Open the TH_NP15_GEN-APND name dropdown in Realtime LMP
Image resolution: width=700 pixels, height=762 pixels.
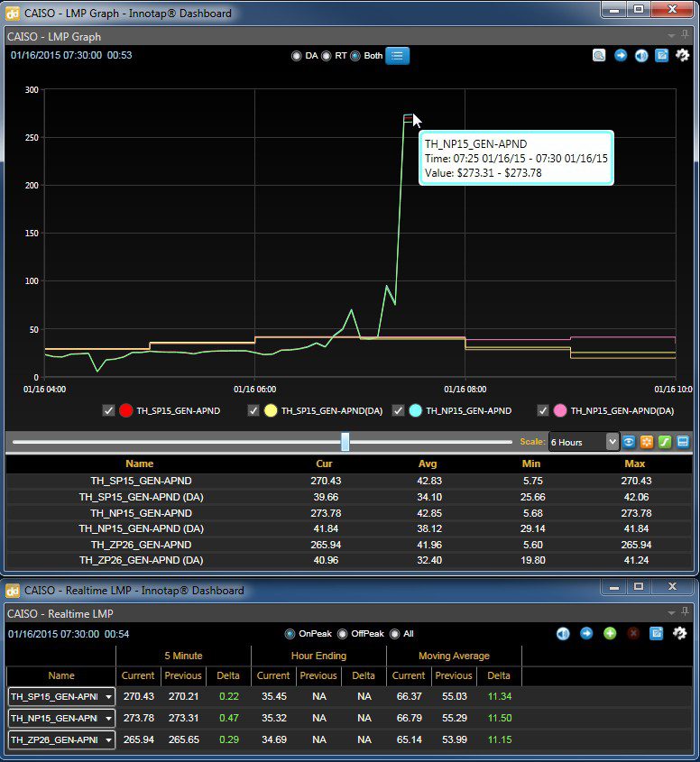pos(109,718)
